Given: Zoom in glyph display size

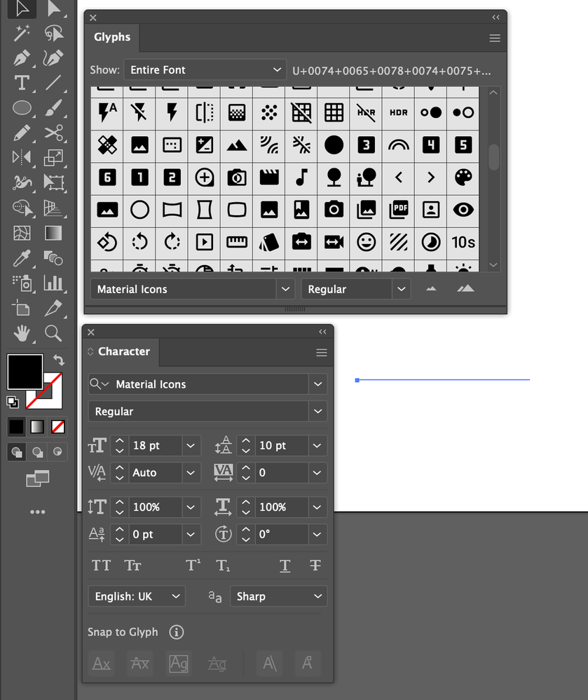Looking at the screenshot, I should [465, 289].
